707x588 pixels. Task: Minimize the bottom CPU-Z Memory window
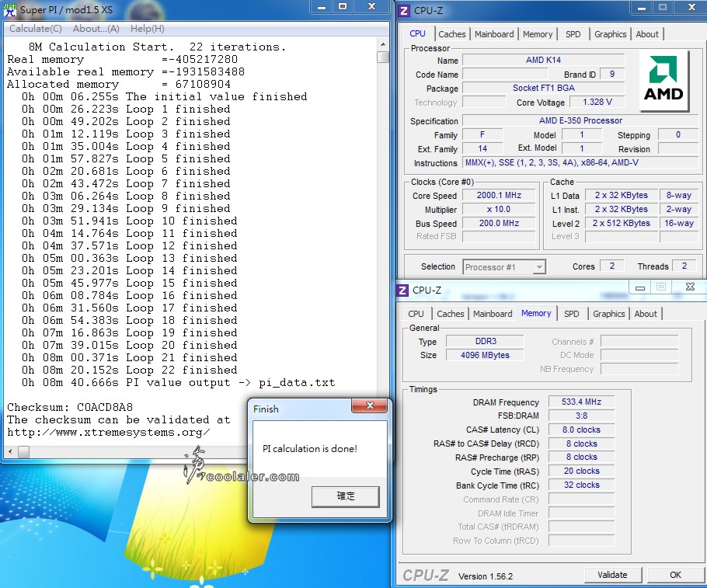[640, 287]
